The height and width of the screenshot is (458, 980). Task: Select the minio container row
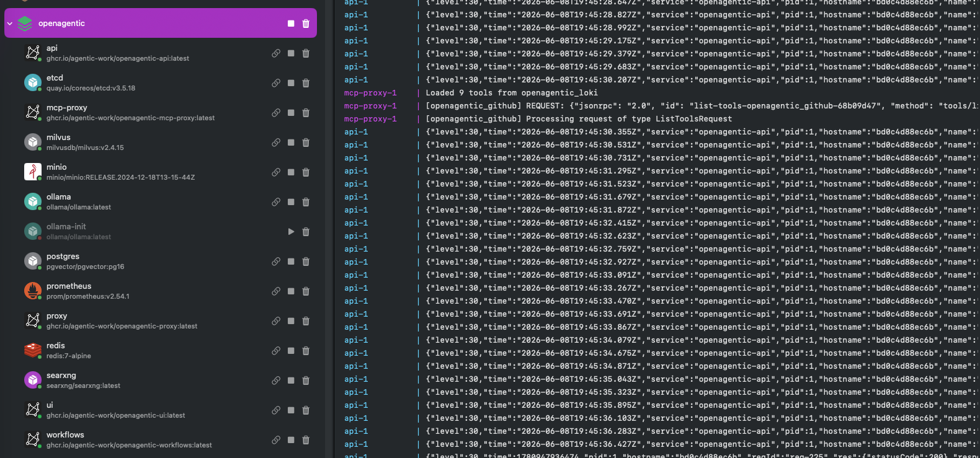[x=161, y=172]
